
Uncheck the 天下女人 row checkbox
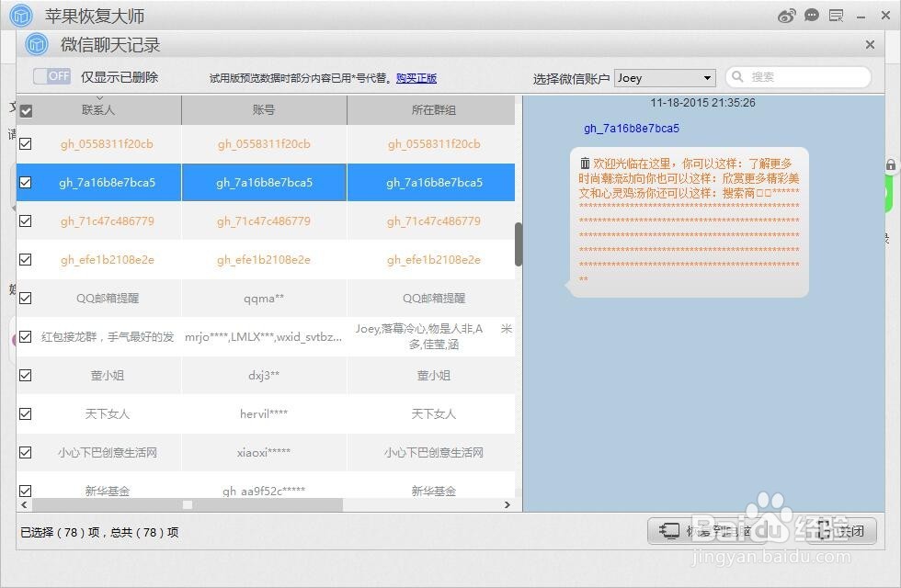click(26, 413)
